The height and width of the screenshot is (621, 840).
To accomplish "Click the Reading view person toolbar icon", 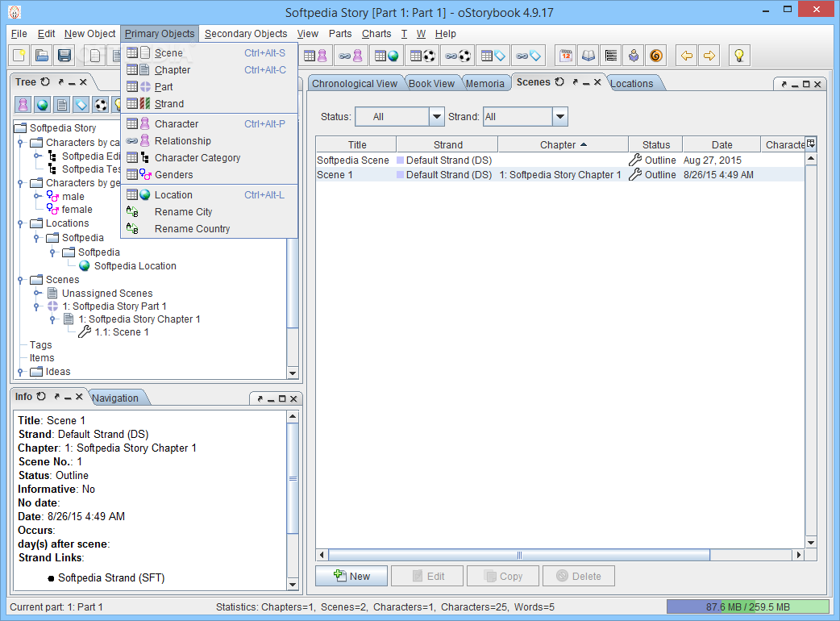I will click(x=633, y=55).
